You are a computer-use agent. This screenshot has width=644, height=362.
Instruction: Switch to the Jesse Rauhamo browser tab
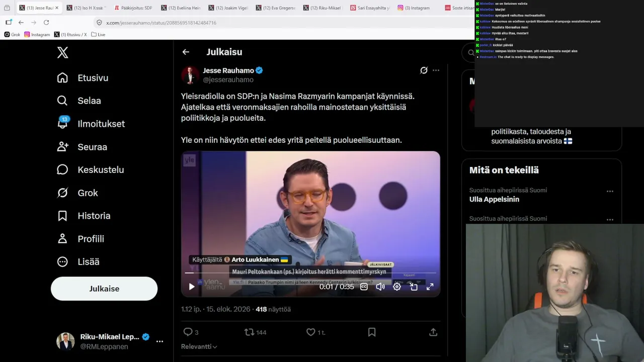click(39, 8)
